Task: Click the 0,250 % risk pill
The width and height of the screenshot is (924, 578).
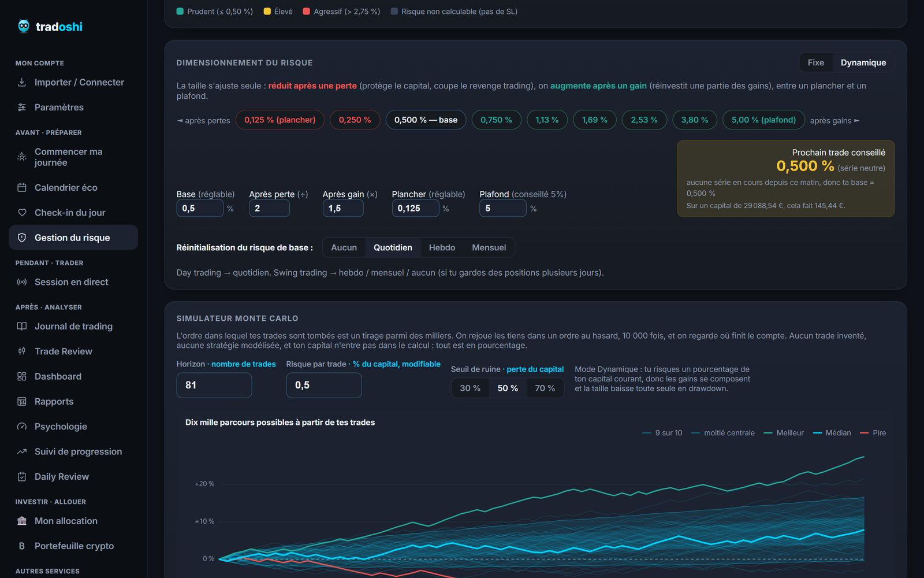Action: pyautogui.click(x=355, y=120)
